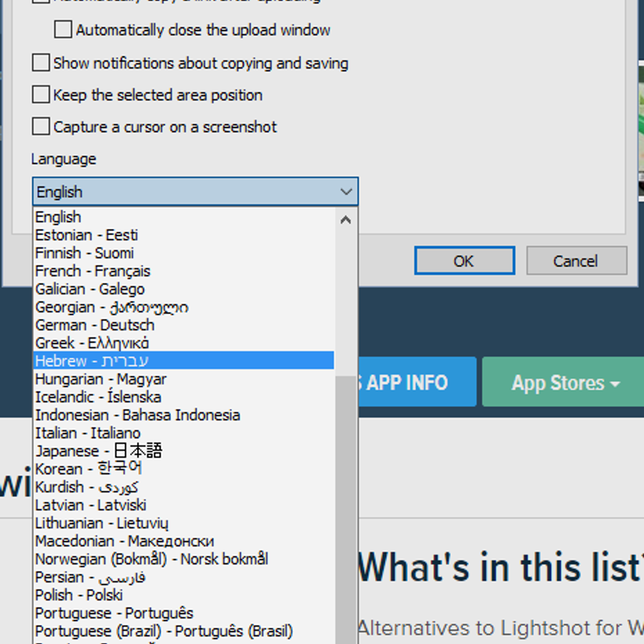This screenshot has height=644, width=644.
Task: Select the Kurdish language entry
Action: [x=184, y=487]
